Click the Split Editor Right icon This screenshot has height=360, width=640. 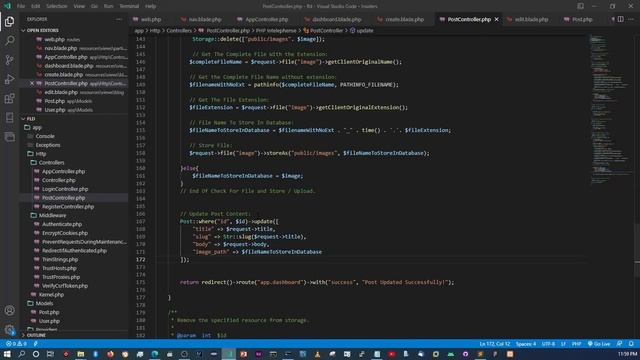(620, 19)
